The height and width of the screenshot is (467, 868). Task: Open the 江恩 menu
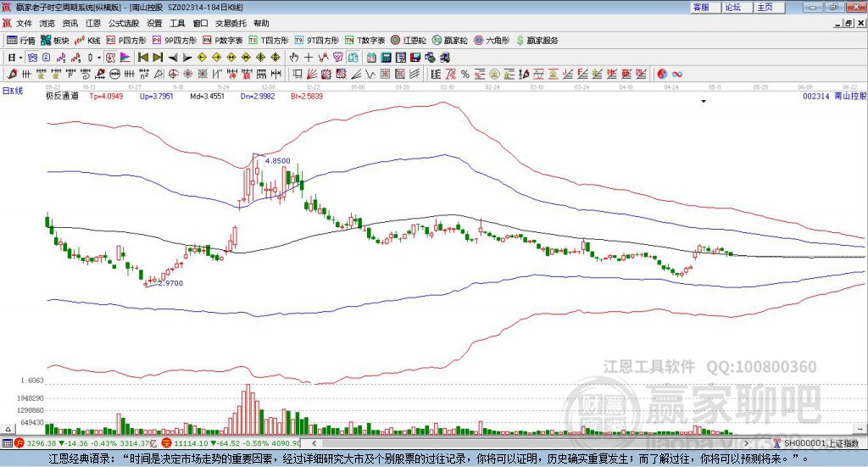coord(93,23)
